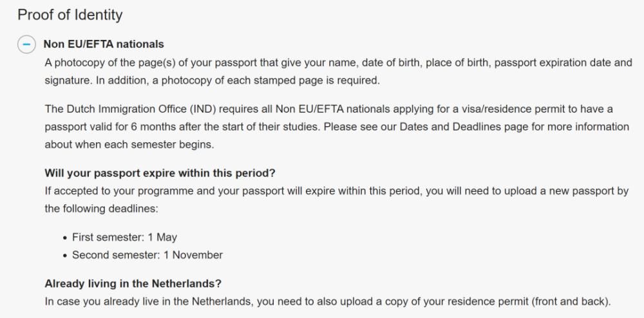Select the 'Second semester: 1 November' item

point(147,255)
